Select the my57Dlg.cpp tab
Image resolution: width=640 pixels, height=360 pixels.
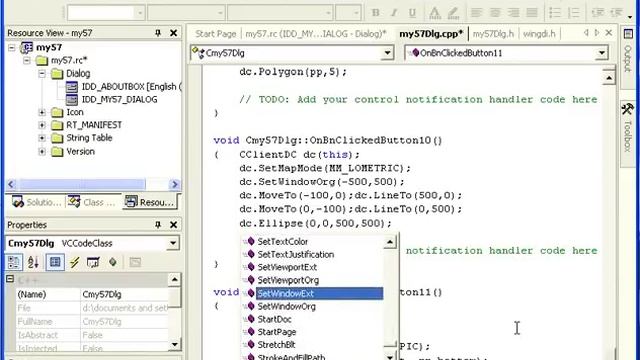click(431, 34)
